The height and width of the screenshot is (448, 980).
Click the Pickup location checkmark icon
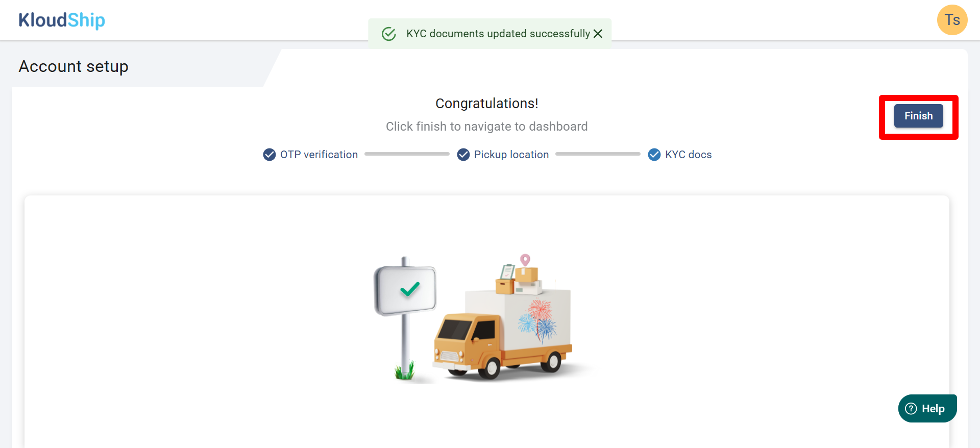[x=463, y=155]
